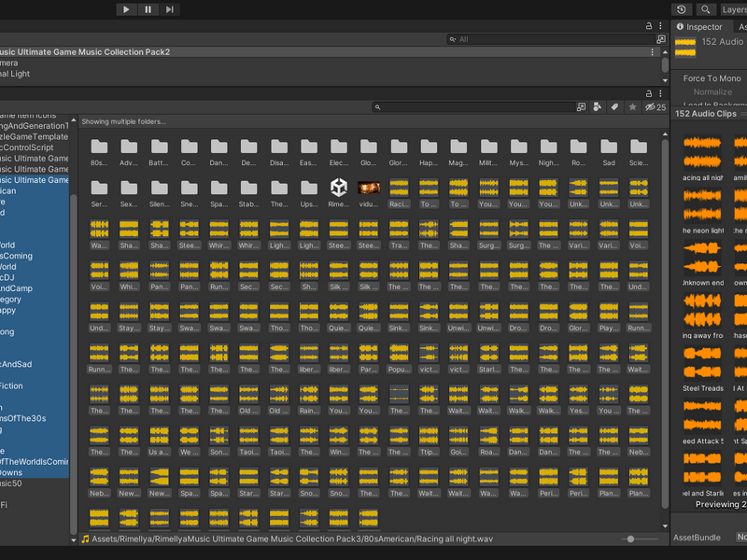
Task: Open the Hierarchy search mode dropdown magnifier
Action: 453,39
